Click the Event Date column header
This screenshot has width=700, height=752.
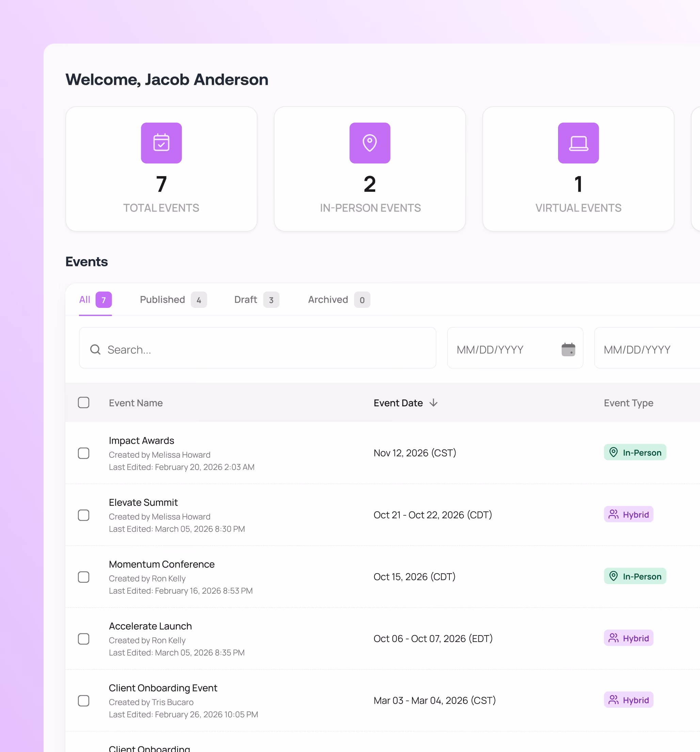(398, 403)
